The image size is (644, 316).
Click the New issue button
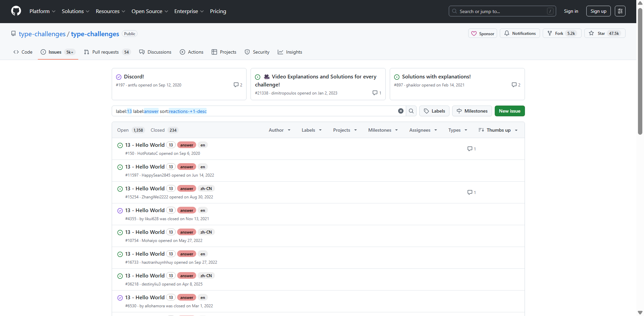point(509,111)
